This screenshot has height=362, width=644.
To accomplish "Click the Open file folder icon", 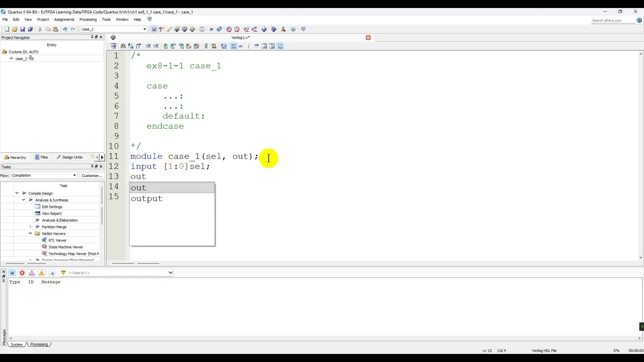I will click(x=15, y=29).
